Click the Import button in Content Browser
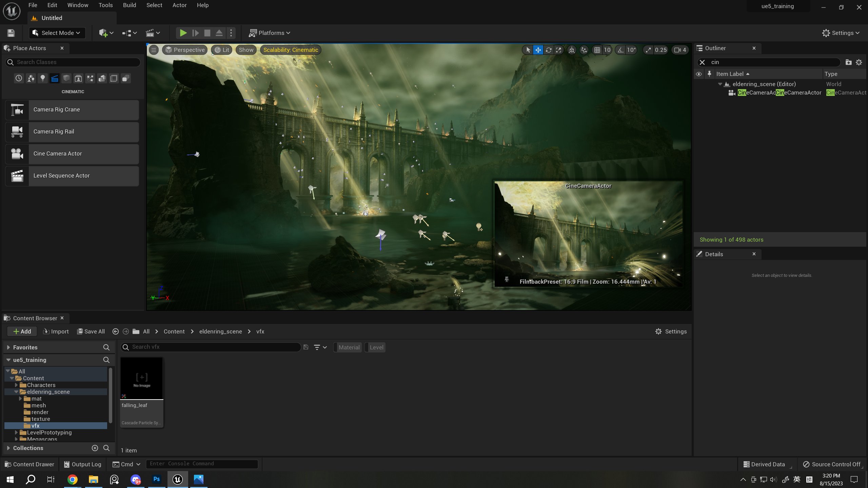The image size is (868, 488). (x=56, y=331)
